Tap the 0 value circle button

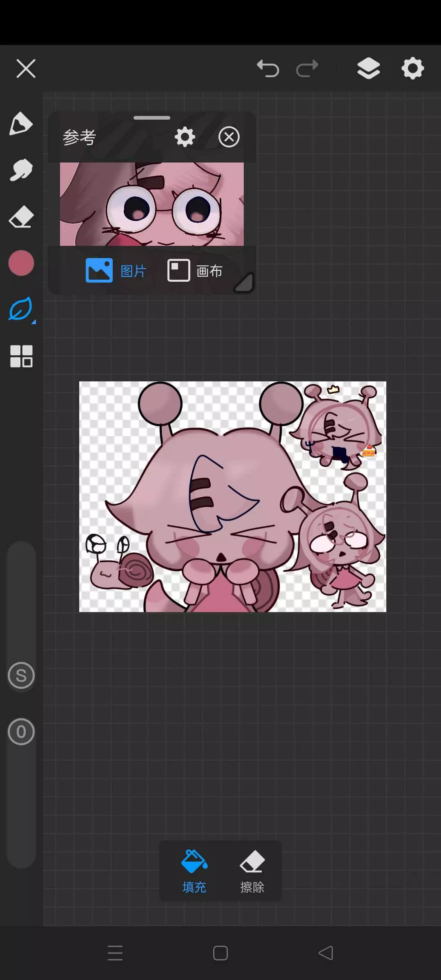21,732
